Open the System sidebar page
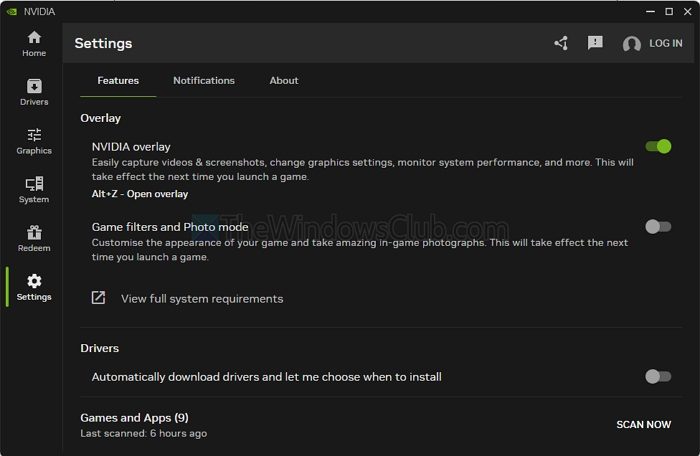This screenshot has width=700, height=456. [x=34, y=190]
